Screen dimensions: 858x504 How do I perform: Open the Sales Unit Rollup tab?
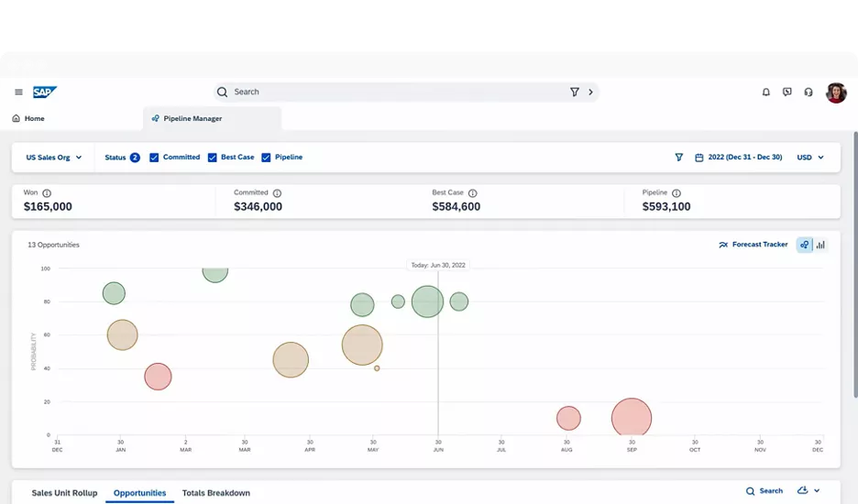tap(64, 493)
